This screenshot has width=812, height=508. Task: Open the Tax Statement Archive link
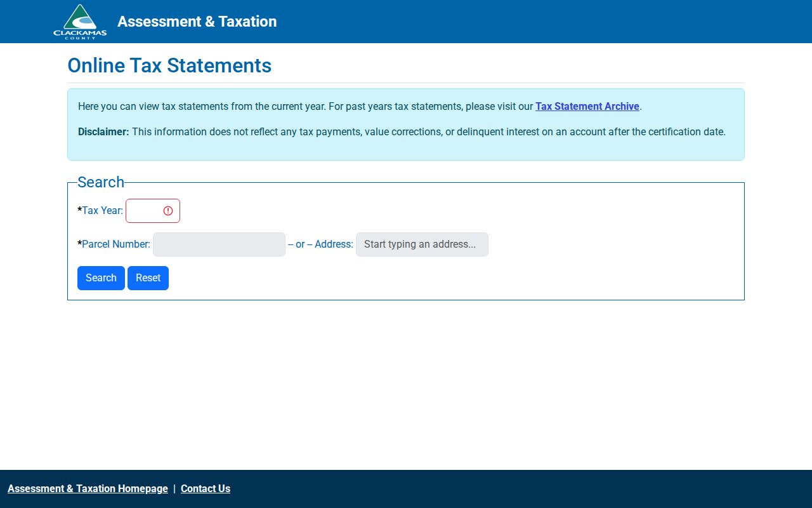[587, 107]
